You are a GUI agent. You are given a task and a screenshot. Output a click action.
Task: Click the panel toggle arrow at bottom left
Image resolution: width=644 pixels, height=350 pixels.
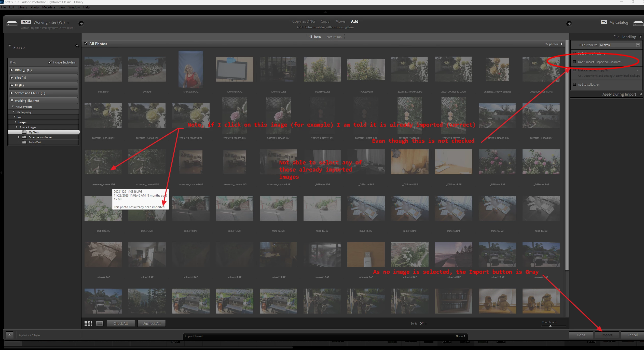click(9, 335)
